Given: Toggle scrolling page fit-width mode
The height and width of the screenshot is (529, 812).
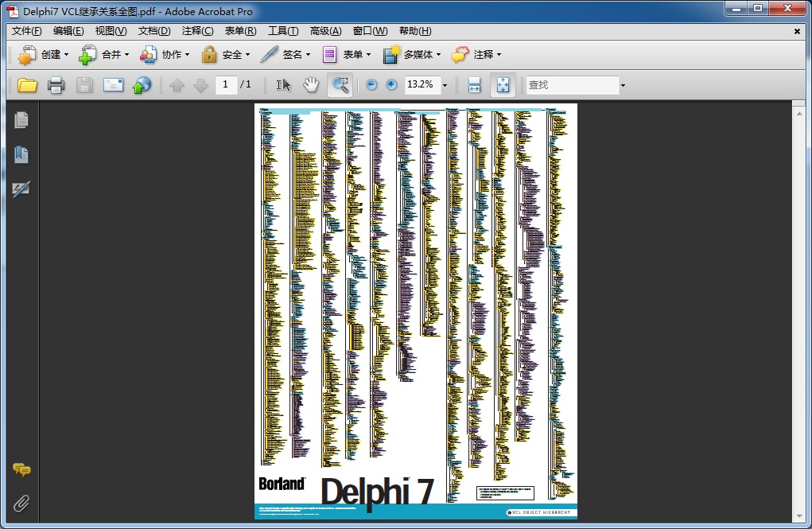Looking at the screenshot, I should (x=474, y=85).
